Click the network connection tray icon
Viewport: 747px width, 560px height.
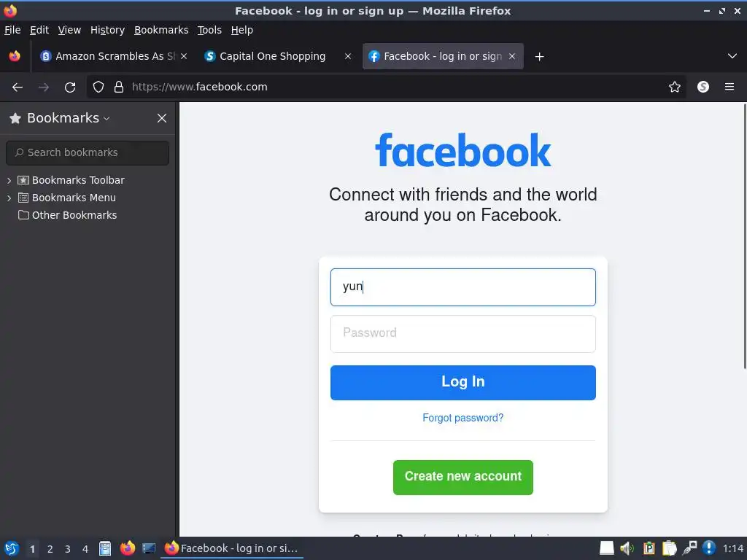(689, 548)
